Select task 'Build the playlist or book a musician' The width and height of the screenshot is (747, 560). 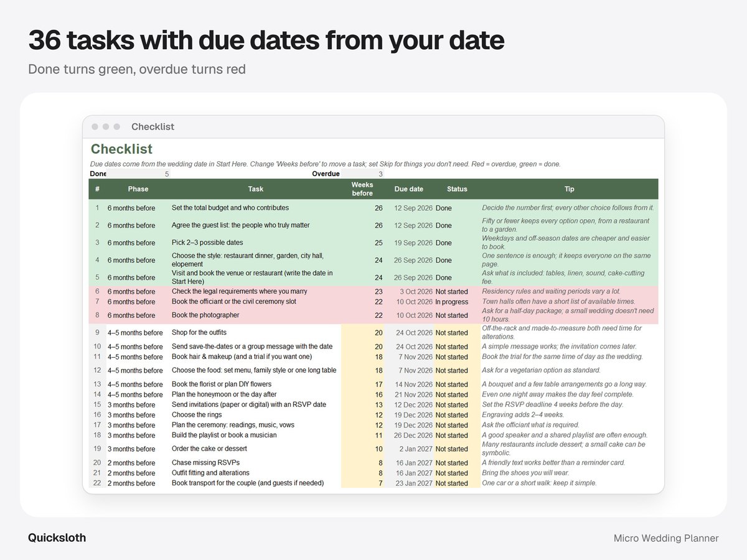(x=224, y=436)
